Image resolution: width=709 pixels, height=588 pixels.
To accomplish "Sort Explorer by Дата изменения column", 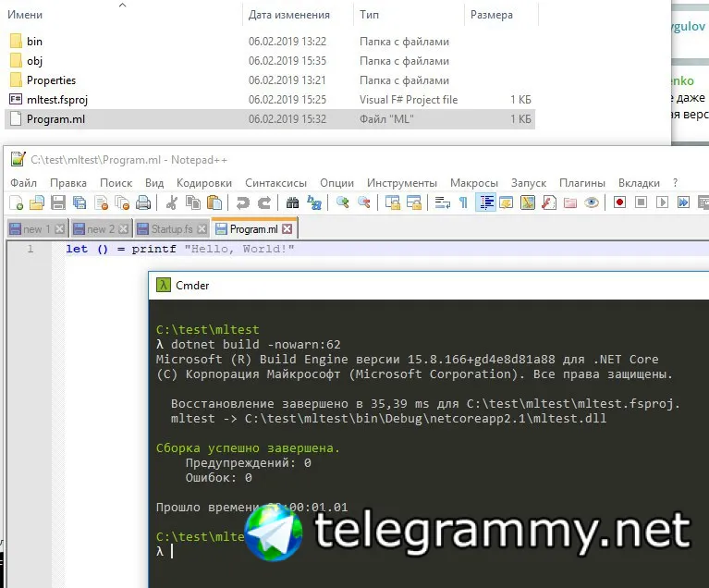I will (x=289, y=15).
